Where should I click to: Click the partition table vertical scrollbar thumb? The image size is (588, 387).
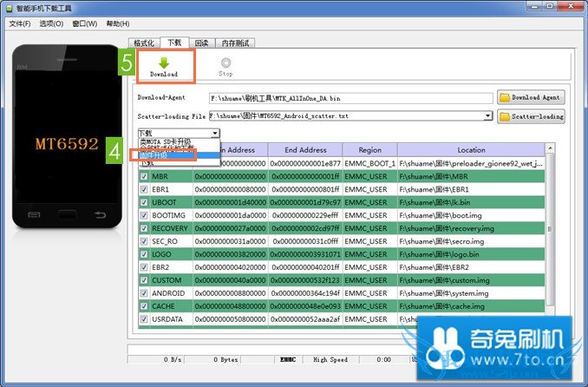click(x=550, y=228)
